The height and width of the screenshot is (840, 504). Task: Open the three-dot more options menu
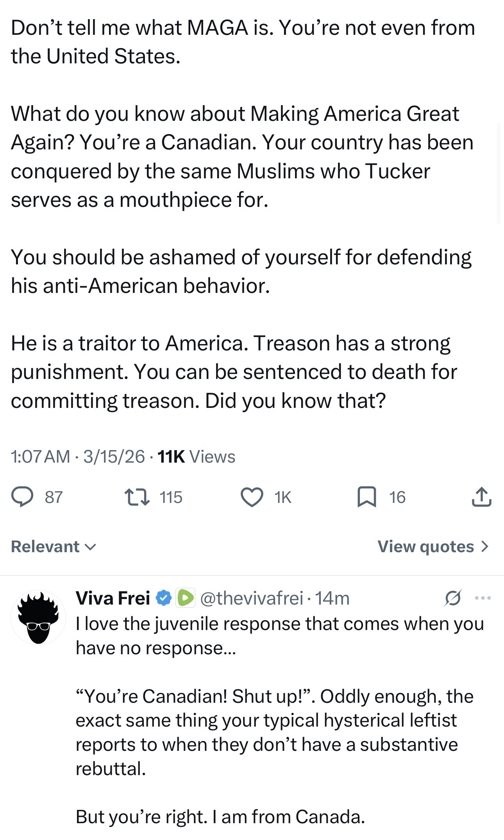pyautogui.click(x=483, y=598)
